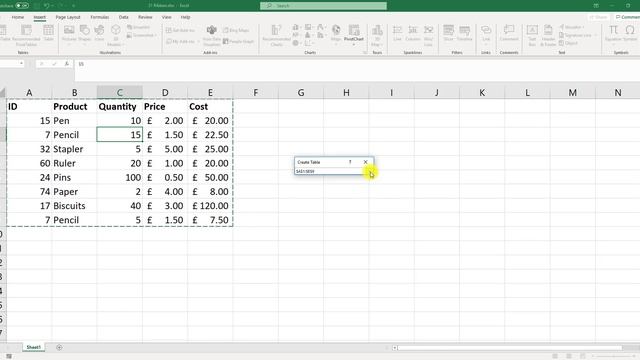Open the Screenshot dropdown
The image size is (640, 360).
click(x=142, y=36)
